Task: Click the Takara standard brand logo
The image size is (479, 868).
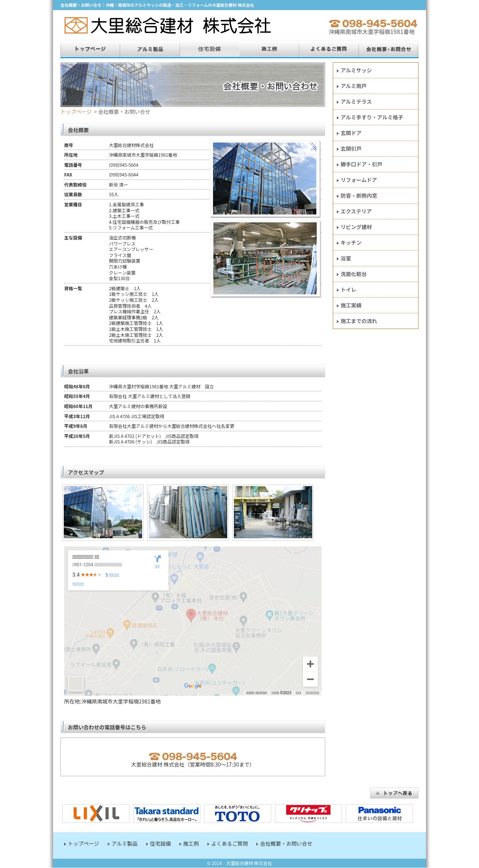Action: pyautogui.click(x=167, y=814)
